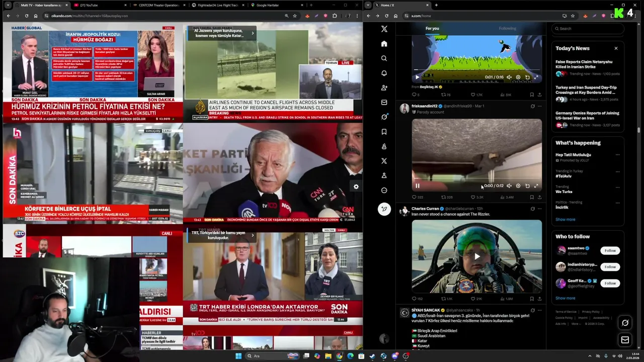
Task: Open extensions puzzle icon in olkando browser
Action: [335, 16]
